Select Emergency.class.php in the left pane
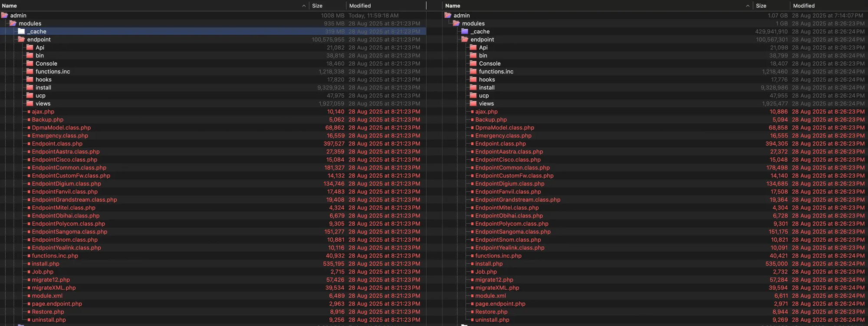868x326 pixels. click(x=60, y=136)
